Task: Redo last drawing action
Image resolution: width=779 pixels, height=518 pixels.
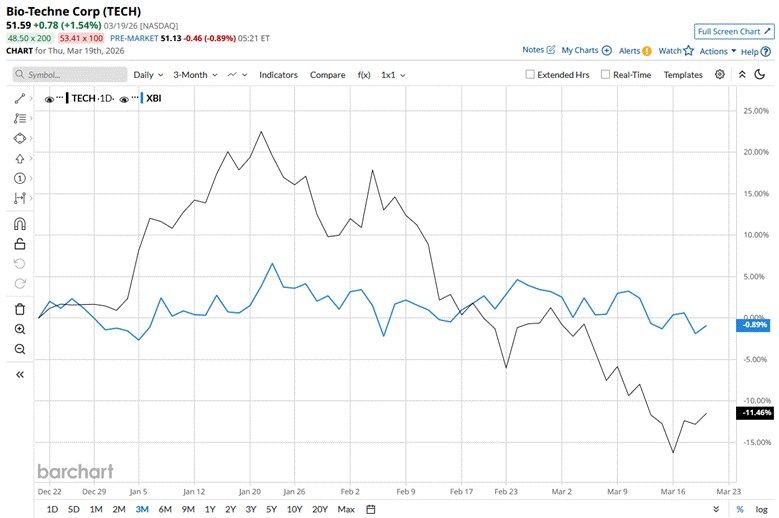Action: tap(19, 284)
